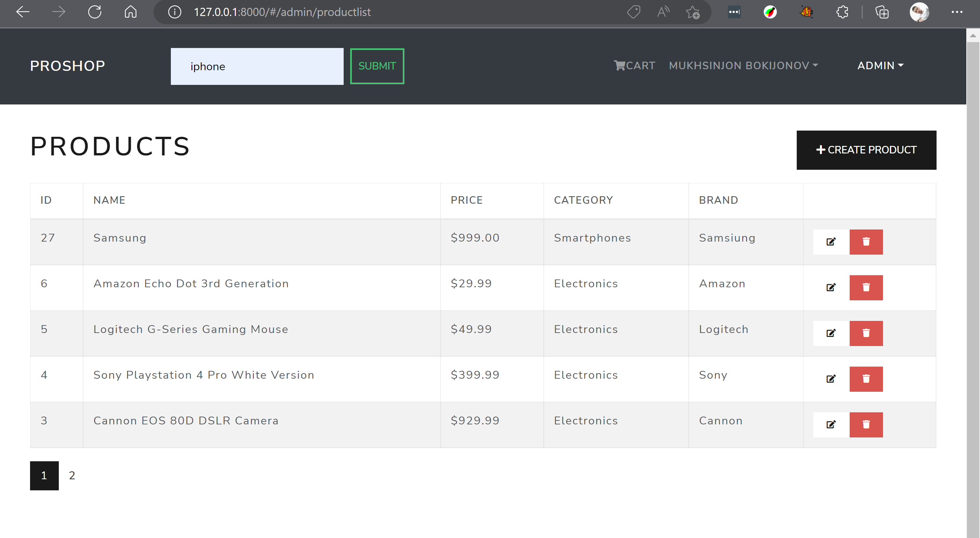Add this page to favorites
The image size is (980, 538).
[693, 12]
